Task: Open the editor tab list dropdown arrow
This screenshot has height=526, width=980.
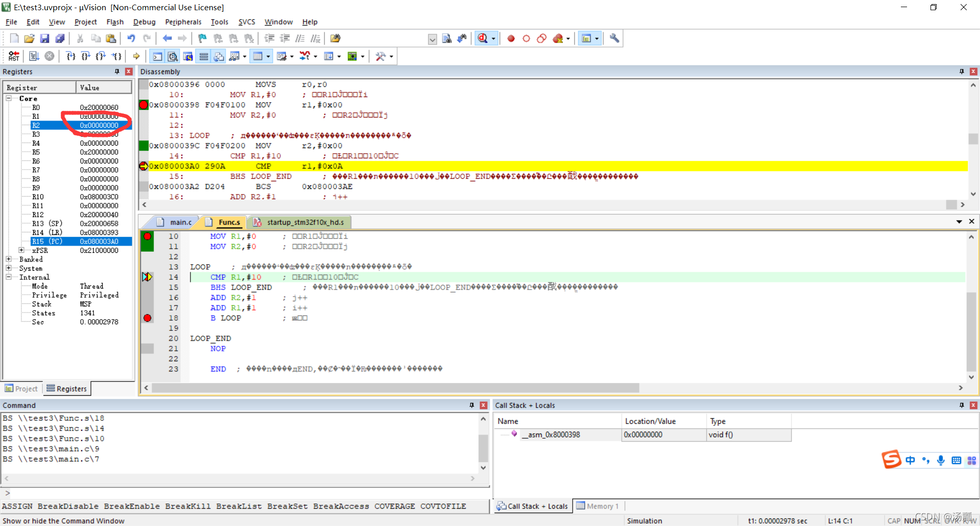Action: 959,222
